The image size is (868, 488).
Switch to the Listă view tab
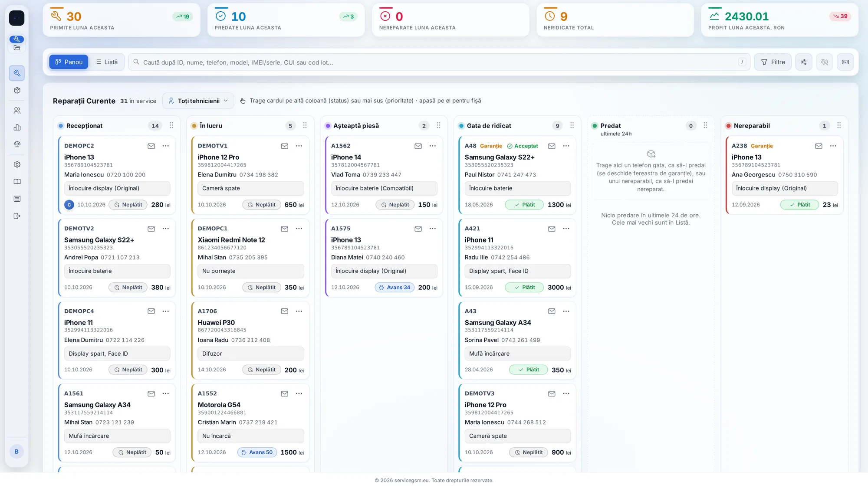(106, 62)
